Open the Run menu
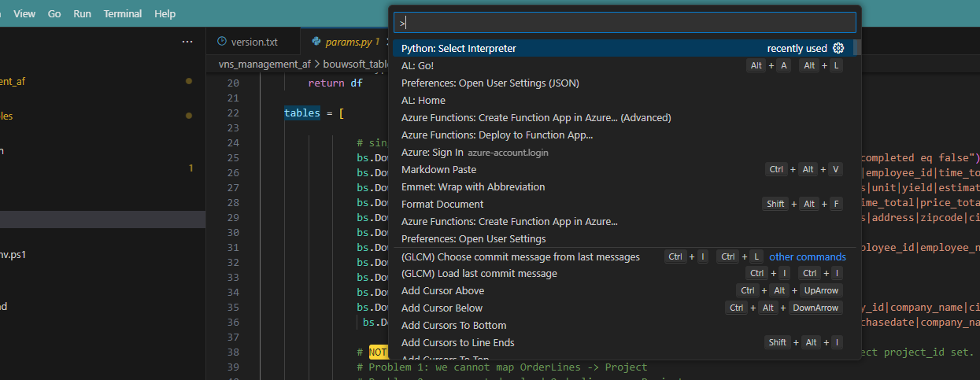980x380 pixels. coord(82,14)
